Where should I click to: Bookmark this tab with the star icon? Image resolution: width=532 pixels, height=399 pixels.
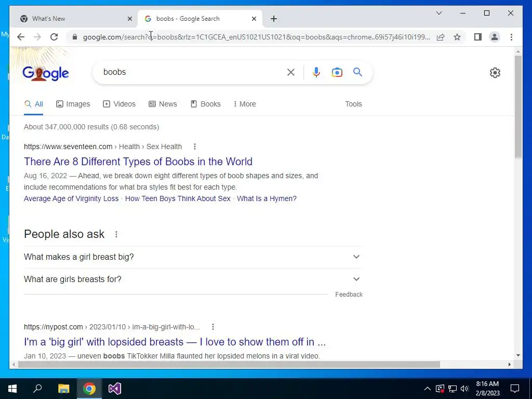tap(457, 37)
